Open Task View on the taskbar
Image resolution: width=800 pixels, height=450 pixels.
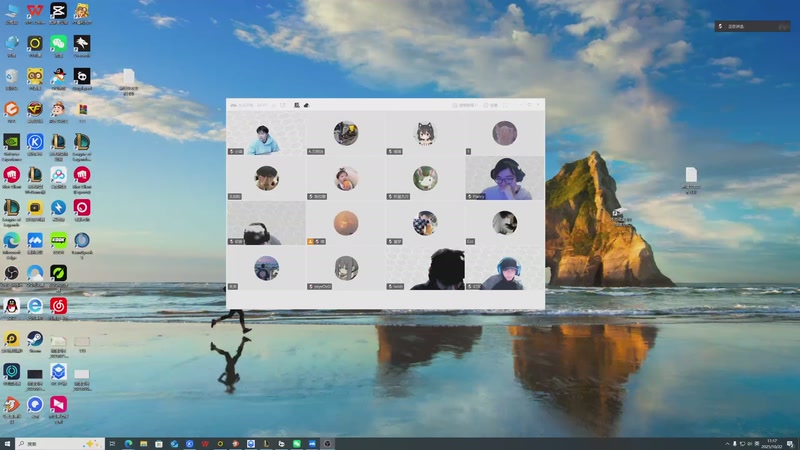click(112, 443)
